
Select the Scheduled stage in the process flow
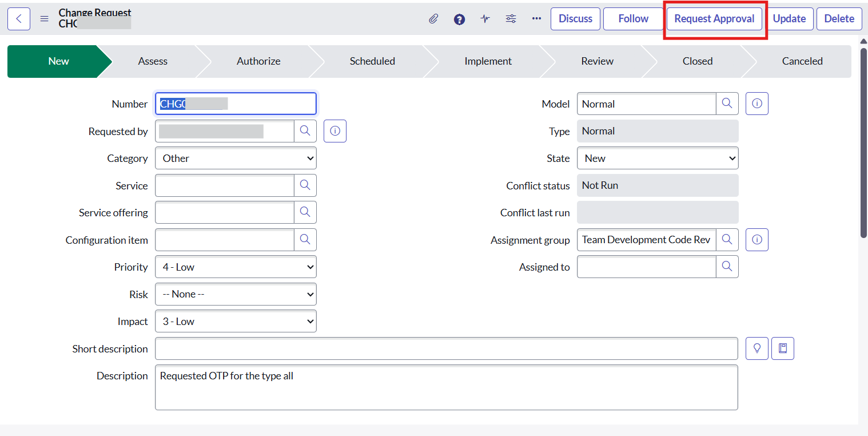coord(372,61)
